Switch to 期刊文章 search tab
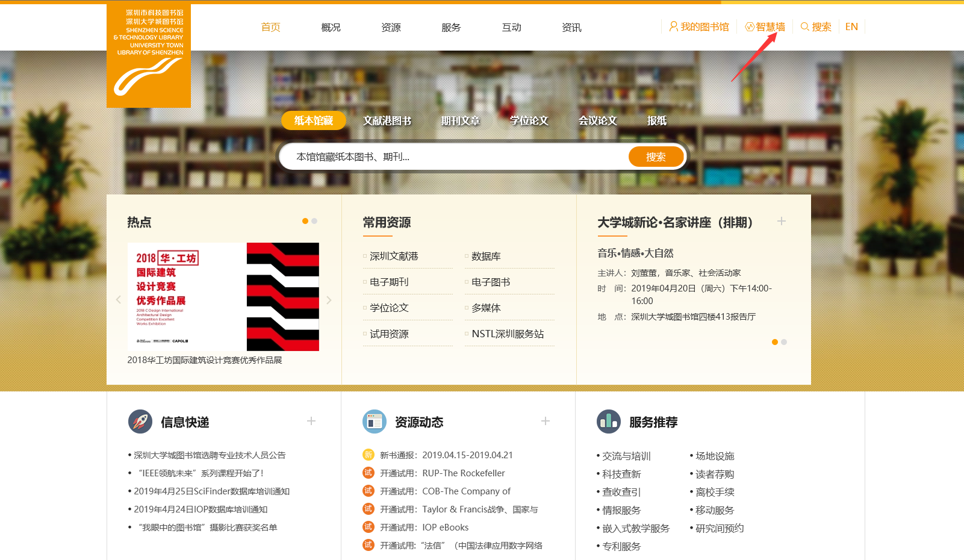964x560 pixels. pos(461,120)
